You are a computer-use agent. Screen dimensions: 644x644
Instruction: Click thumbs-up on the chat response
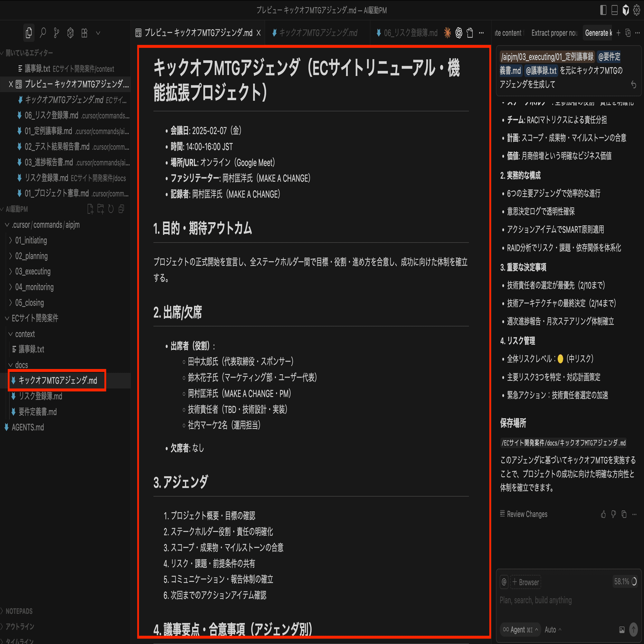coord(603,514)
